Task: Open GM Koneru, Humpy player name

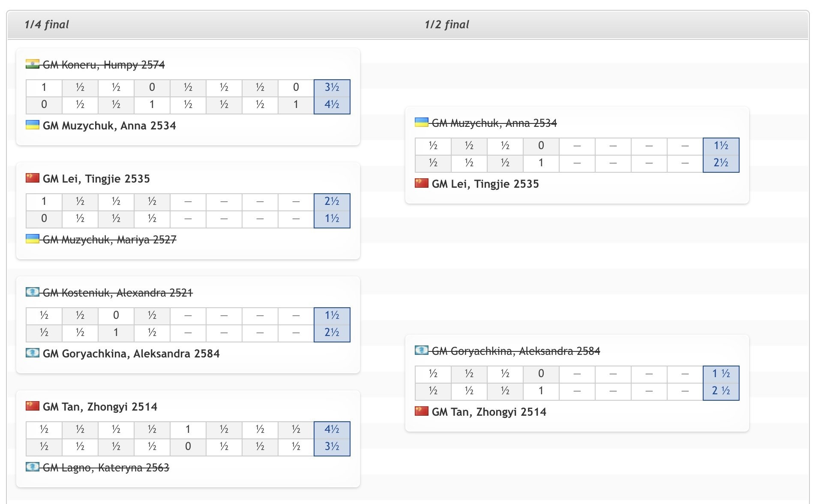Action: click(104, 65)
